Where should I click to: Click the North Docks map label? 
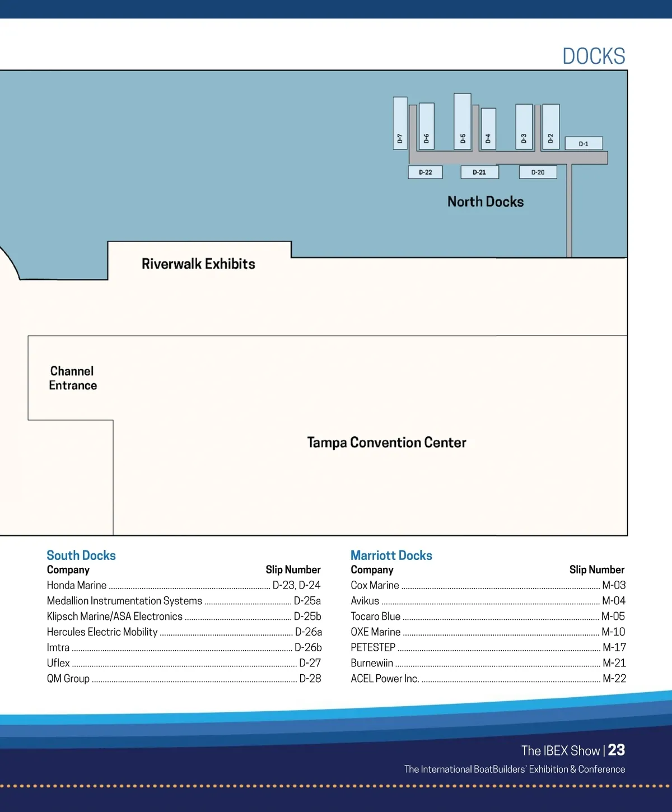pyautogui.click(x=486, y=202)
